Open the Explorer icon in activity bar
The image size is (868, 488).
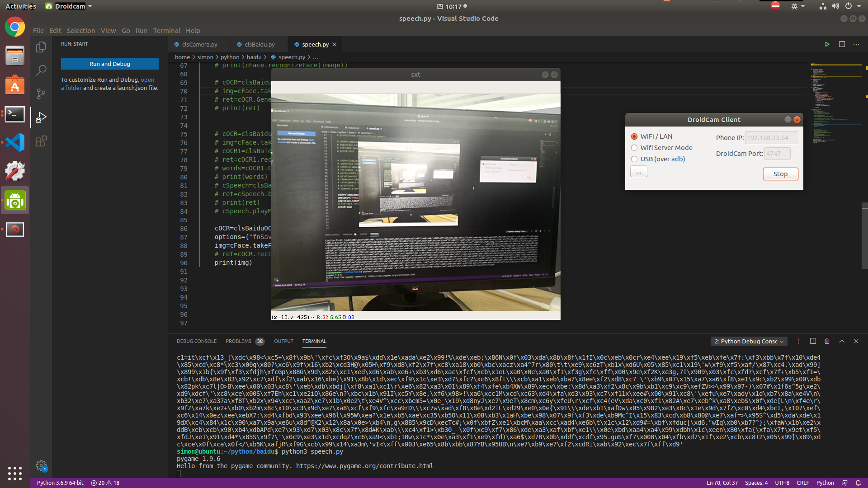[x=41, y=47]
